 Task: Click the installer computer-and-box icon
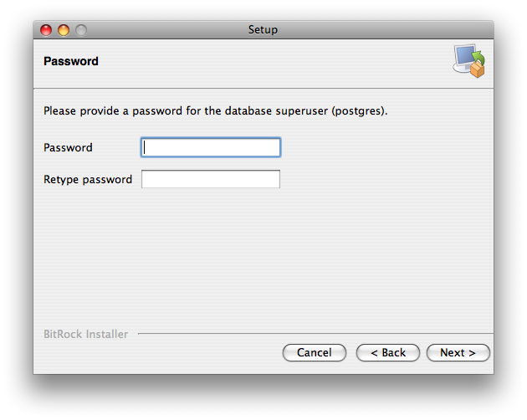click(x=469, y=60)
